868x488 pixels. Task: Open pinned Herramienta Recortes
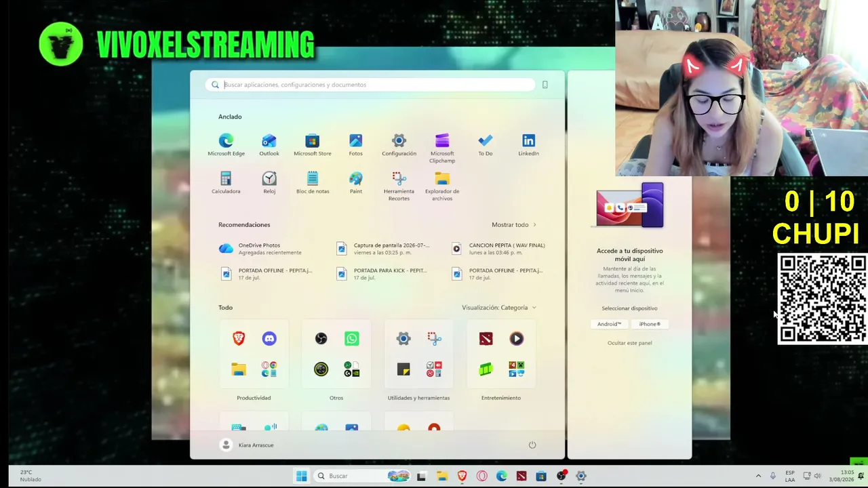pyautogui.click(x=399, y=186)
